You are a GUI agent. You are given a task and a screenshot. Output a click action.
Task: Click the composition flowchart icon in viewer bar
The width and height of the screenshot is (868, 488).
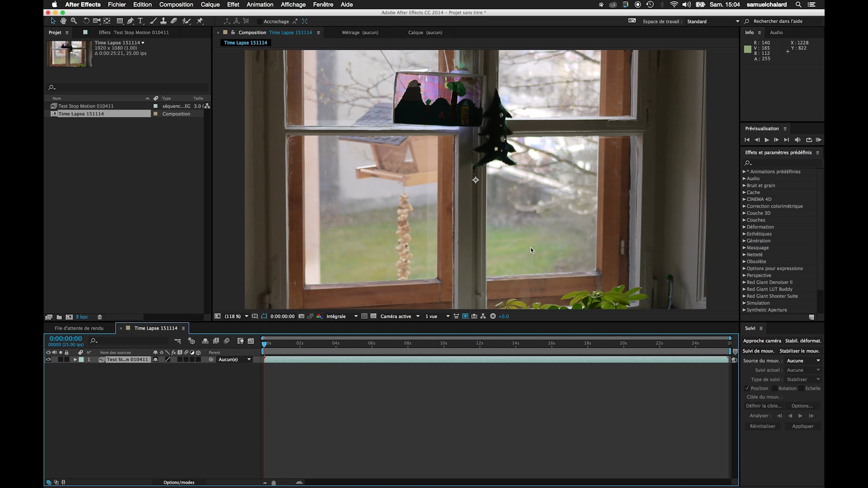pyautogui.click(x=483, y=316)
